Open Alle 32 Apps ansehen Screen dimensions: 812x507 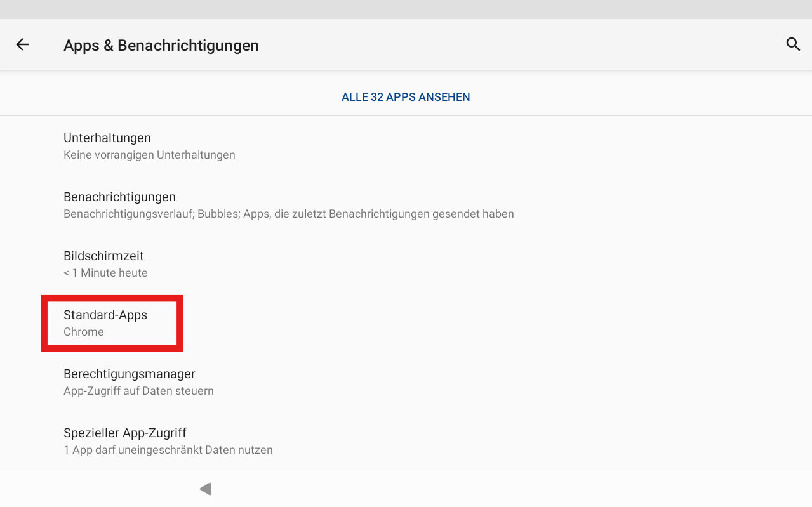[406, 97]
